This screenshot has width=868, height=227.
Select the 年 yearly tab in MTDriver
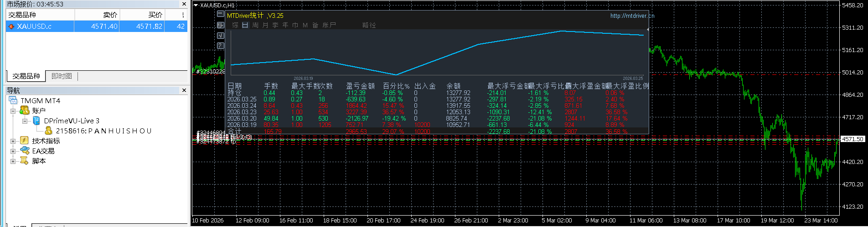285,25
